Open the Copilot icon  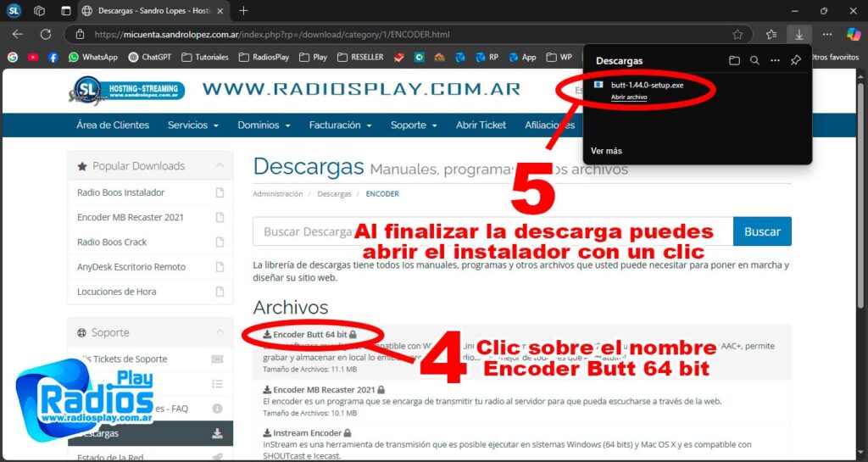(854, 34)
